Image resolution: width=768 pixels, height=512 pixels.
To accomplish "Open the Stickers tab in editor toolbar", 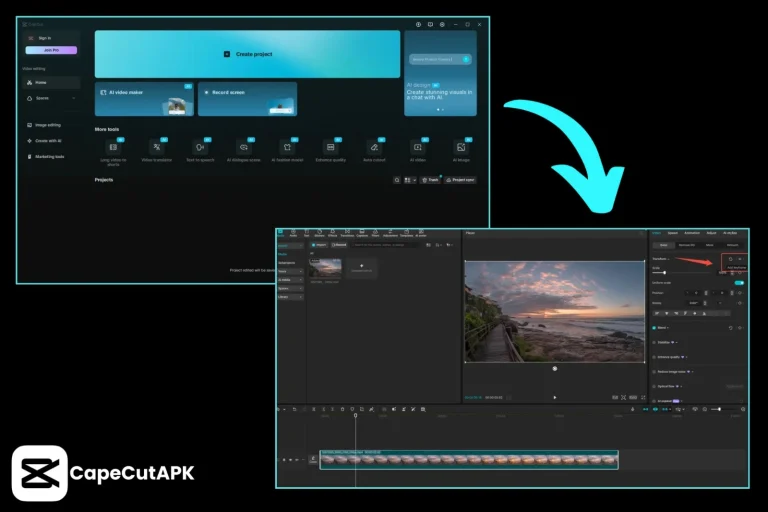I will click(319, 233).
